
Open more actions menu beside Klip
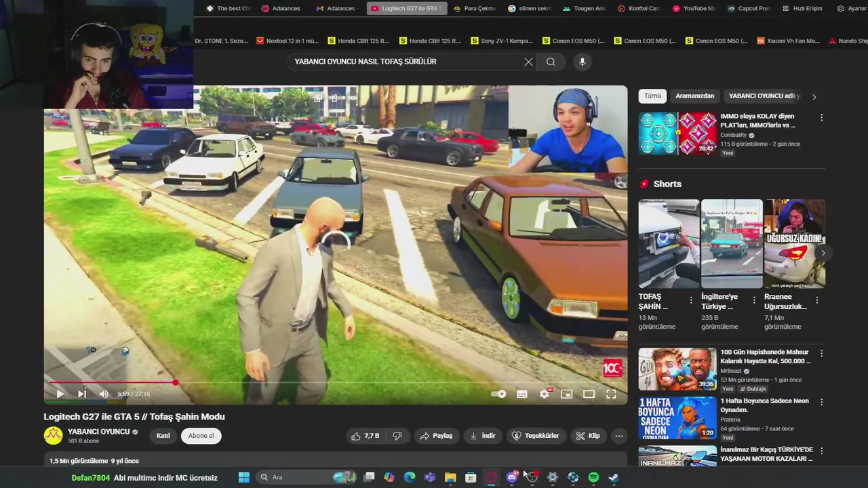[x=618, y=436]
